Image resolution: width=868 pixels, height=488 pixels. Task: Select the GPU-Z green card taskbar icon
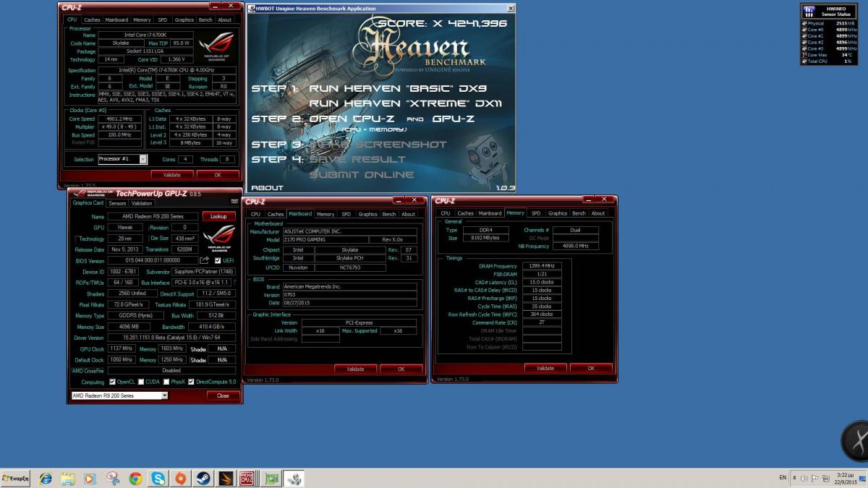coord(271,479)
